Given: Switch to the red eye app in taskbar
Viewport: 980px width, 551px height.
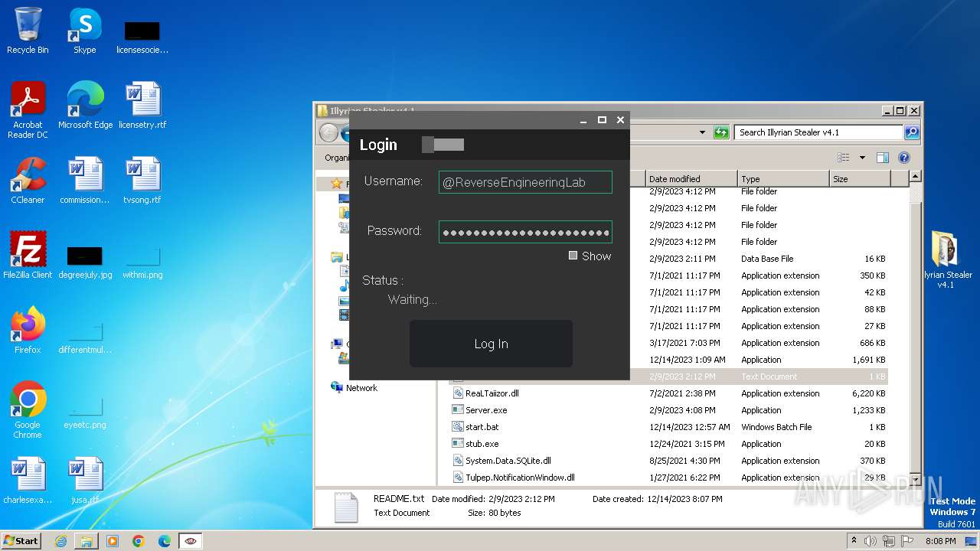Looking at the screenshot, I should click(191, 541).
